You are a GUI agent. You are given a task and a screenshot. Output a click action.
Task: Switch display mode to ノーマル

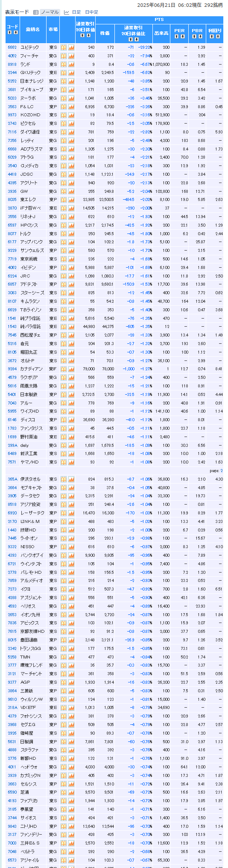click(50, 12)
